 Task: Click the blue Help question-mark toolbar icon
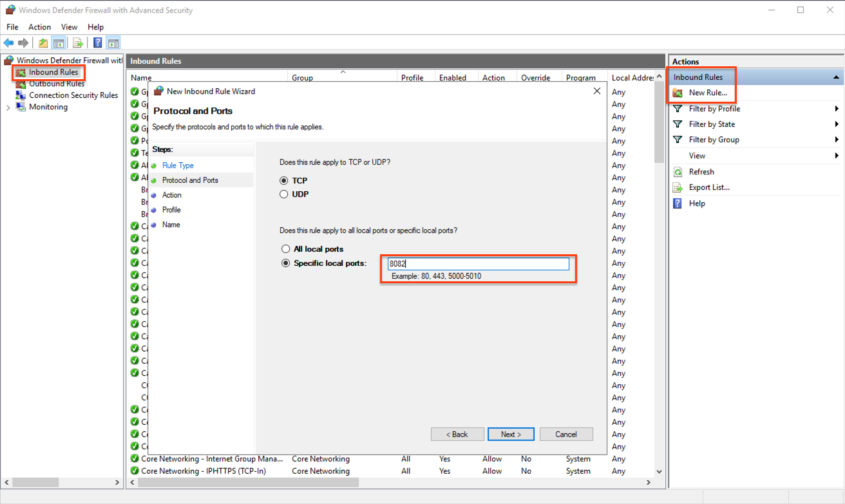pos(97,43)
